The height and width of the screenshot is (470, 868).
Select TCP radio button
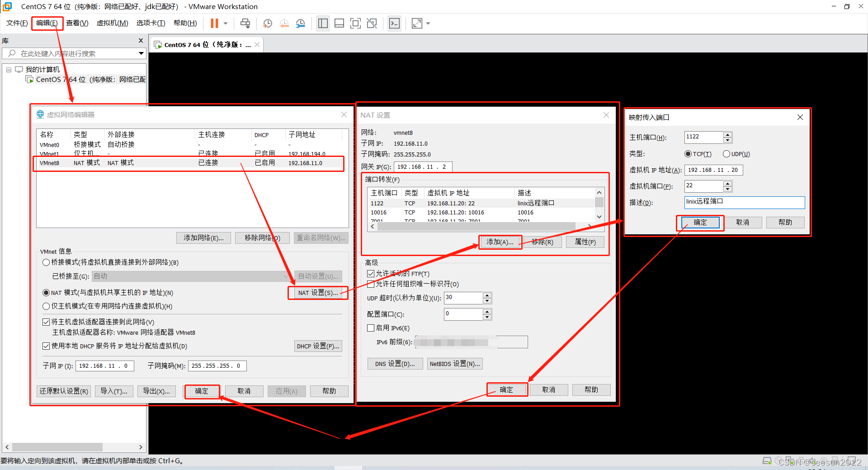pos(688,154)
